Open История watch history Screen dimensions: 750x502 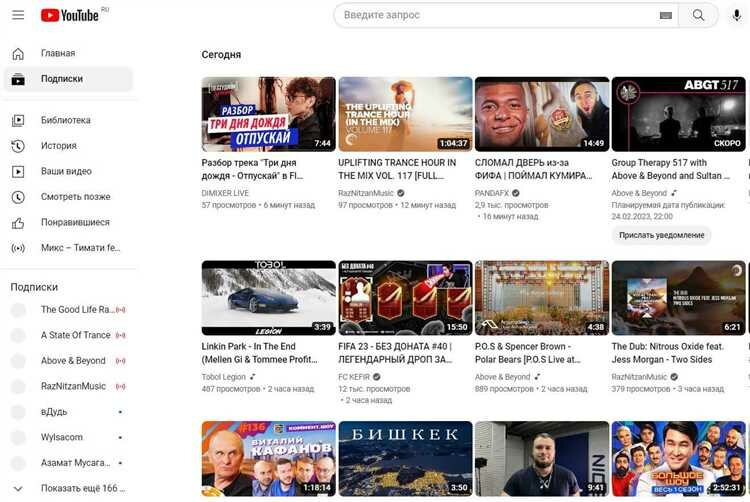58,146
